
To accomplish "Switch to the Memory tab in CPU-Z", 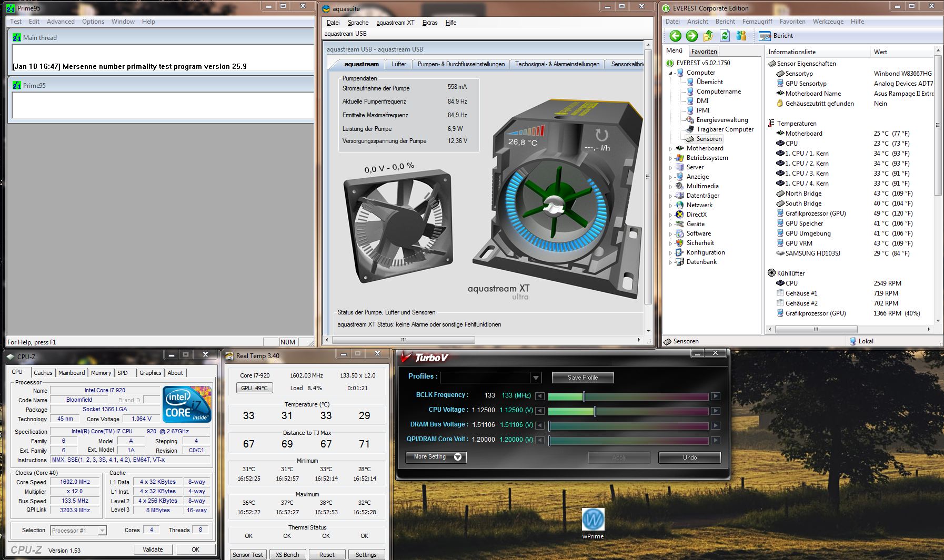I will (x=101, y=373).
